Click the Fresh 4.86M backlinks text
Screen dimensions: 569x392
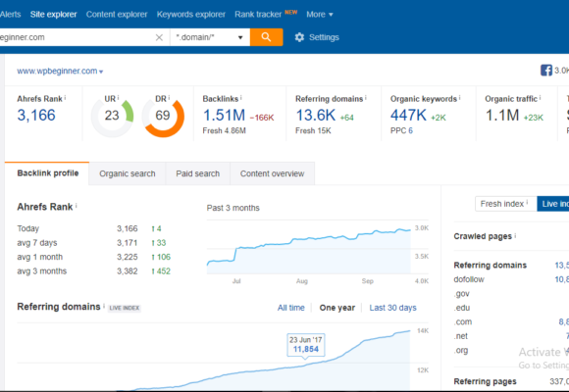(x=225, y=130)
